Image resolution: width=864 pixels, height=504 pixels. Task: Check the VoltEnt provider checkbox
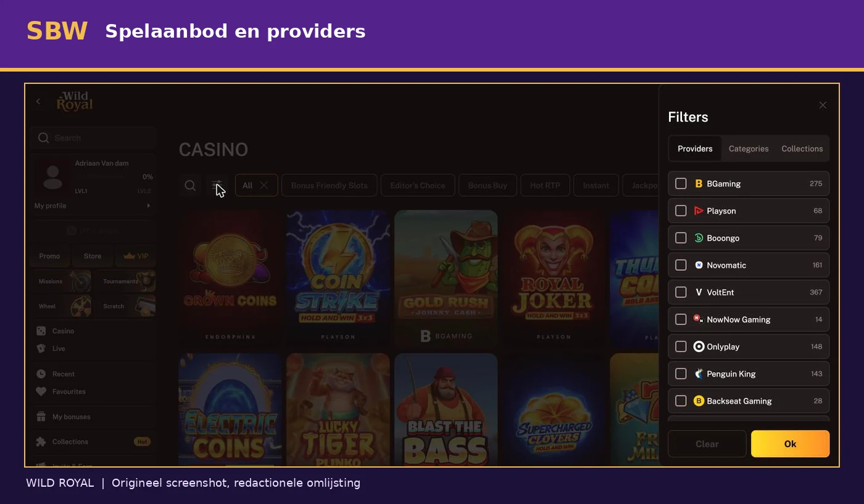681,292
